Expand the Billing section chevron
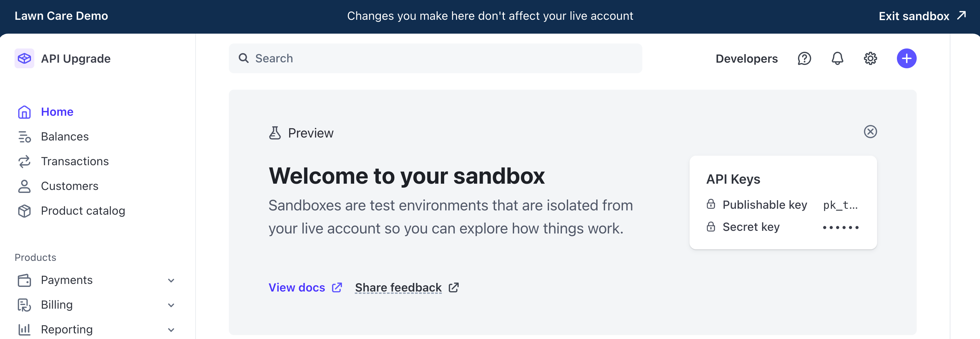 (x=171, y=305)
